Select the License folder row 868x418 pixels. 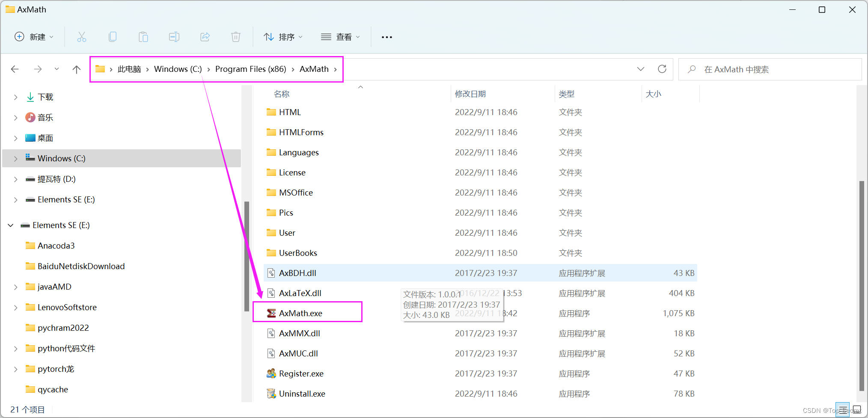480,172
